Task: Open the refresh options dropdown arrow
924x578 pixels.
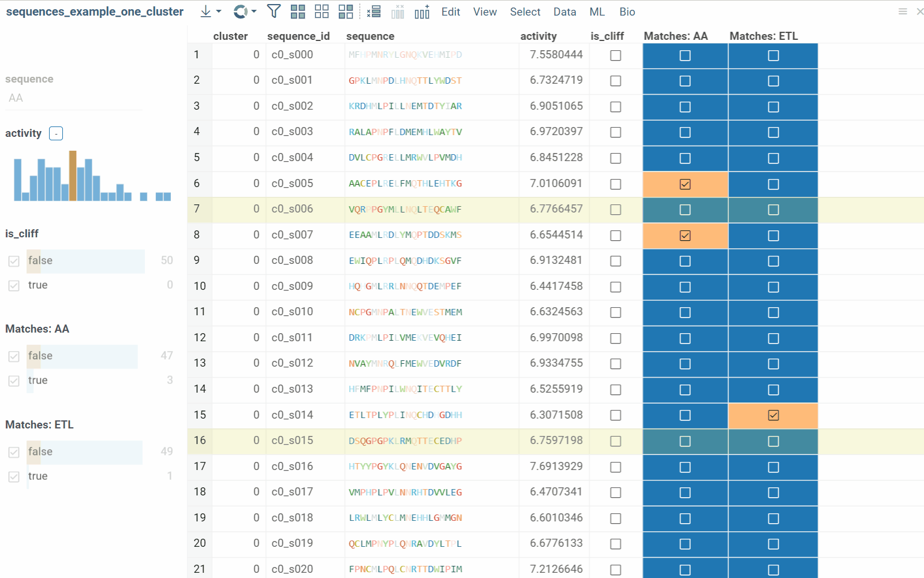Action: (x=253, y=12)
